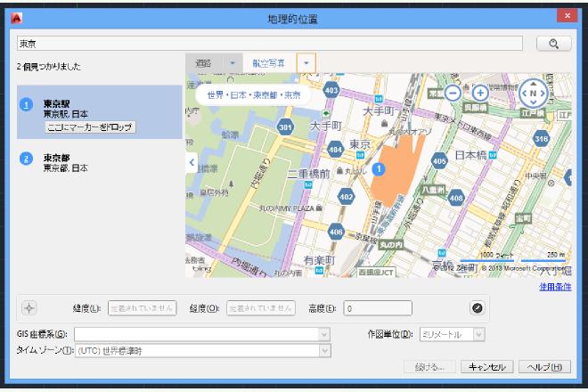Click the round dark icon beside the elevation field
588x392 pixels.
[477, 308]
